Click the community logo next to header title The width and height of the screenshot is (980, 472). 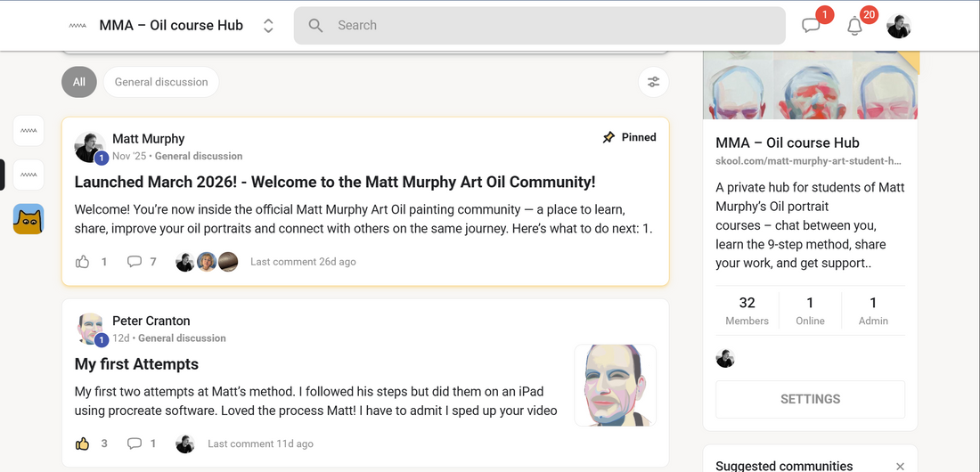click(x=78, y=26)
